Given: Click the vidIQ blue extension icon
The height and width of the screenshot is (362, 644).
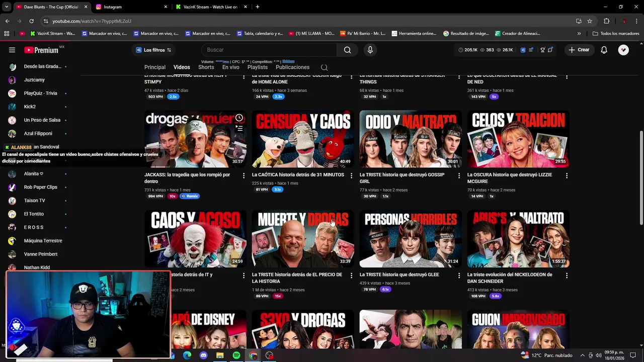Looking at the screenshot, I should click(x=523, y=50).
